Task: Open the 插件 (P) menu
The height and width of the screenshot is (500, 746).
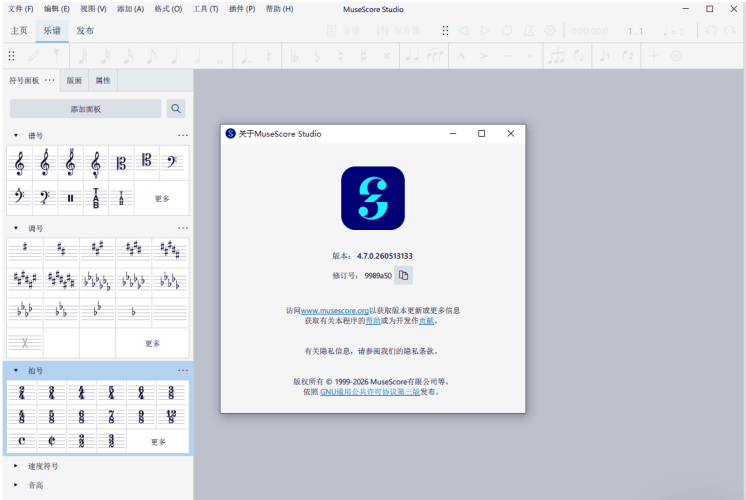Action: [x=242, y=9]
